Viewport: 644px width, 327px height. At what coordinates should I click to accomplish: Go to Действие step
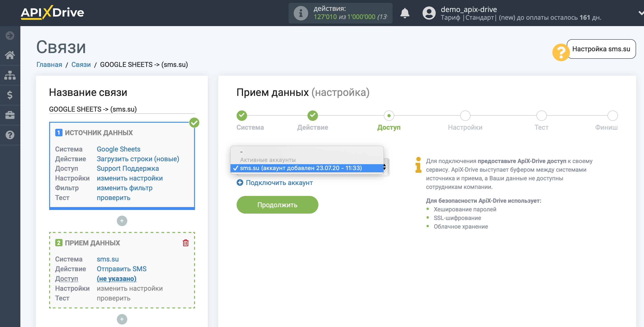pyautogui.click(x=312, y=115)
